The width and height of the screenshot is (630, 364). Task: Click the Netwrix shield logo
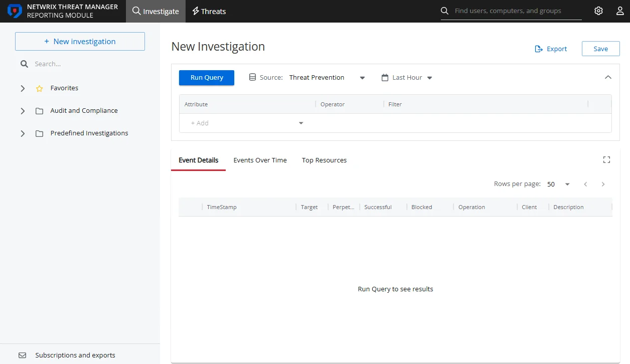pos(15,11)
